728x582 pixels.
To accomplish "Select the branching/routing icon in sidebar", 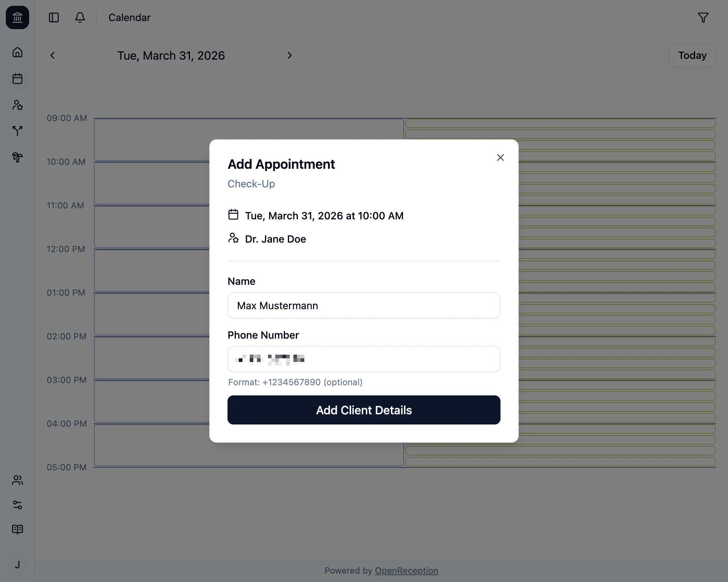I will (x=17, y=131).
